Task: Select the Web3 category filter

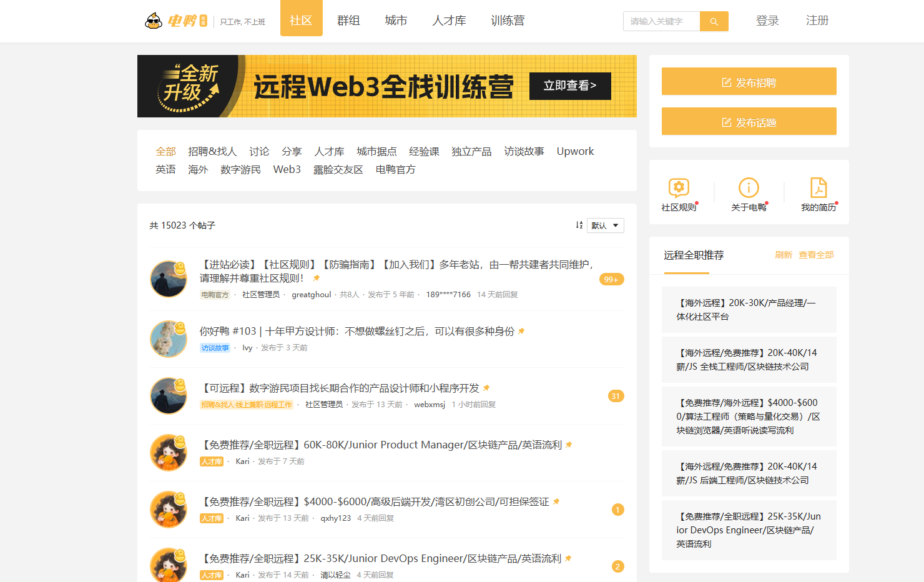Action: 287,169
